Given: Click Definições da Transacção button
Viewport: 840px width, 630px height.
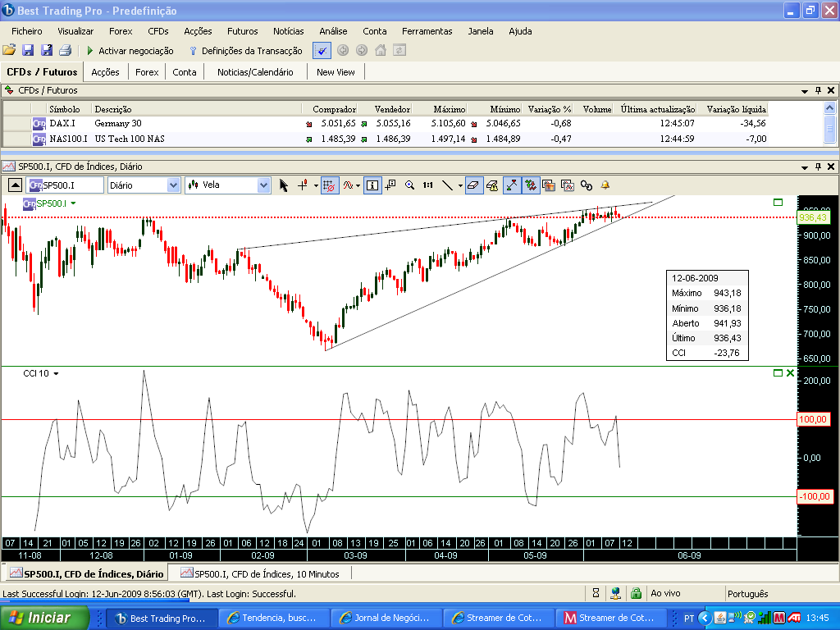Looking at the screenshot, I should [246, 50].
